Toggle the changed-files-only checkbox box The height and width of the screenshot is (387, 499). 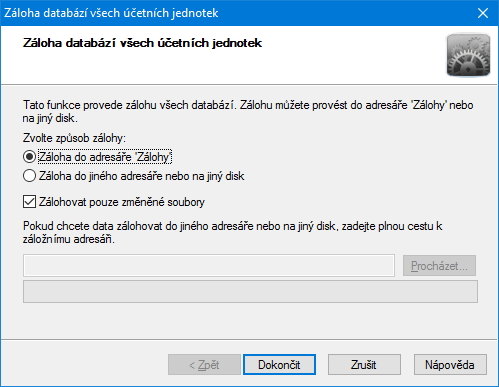click(x=29, y=202)
